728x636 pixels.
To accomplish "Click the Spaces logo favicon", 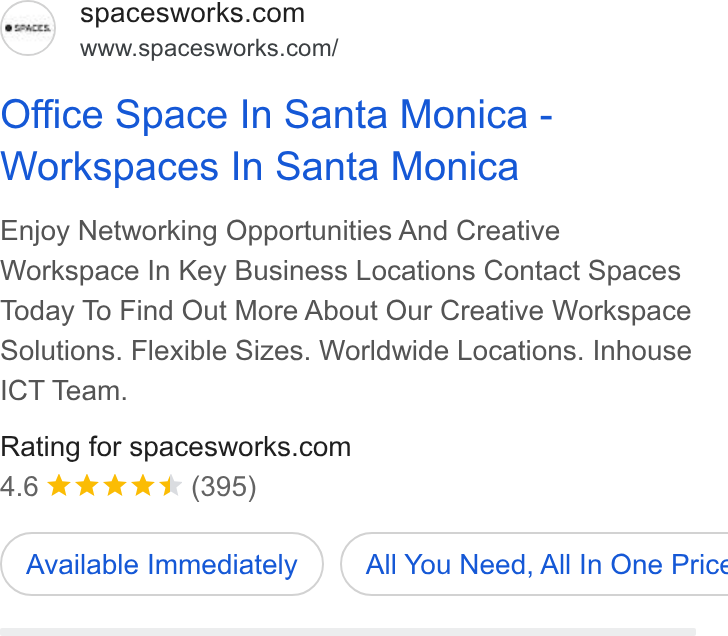I will click(28, 28).
